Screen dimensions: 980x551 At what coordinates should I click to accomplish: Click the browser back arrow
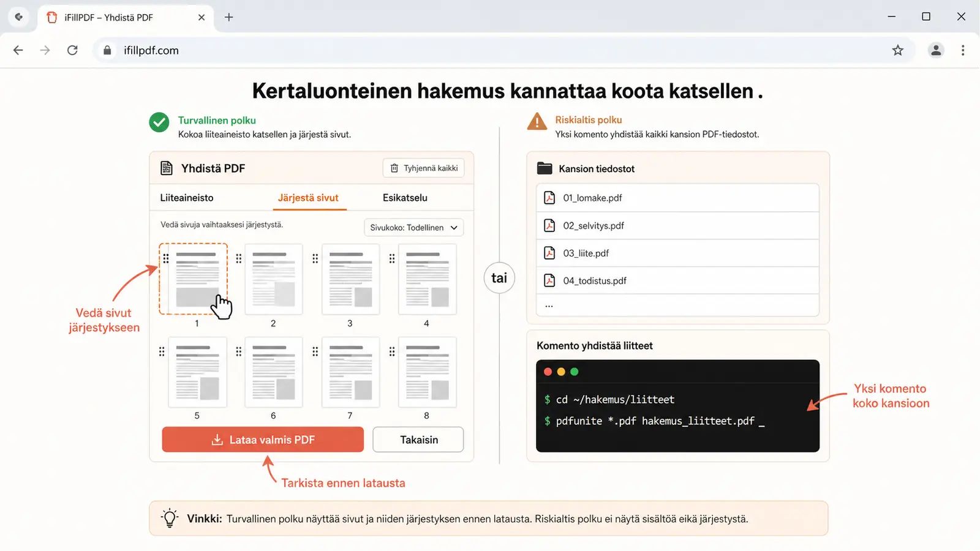coord(18,50)
